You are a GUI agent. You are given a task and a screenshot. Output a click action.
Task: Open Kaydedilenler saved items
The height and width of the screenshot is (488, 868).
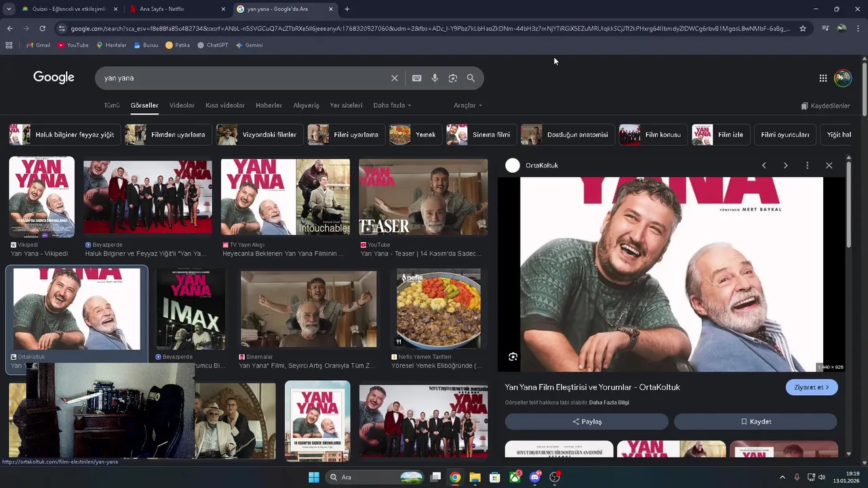(x=825, y=106)
